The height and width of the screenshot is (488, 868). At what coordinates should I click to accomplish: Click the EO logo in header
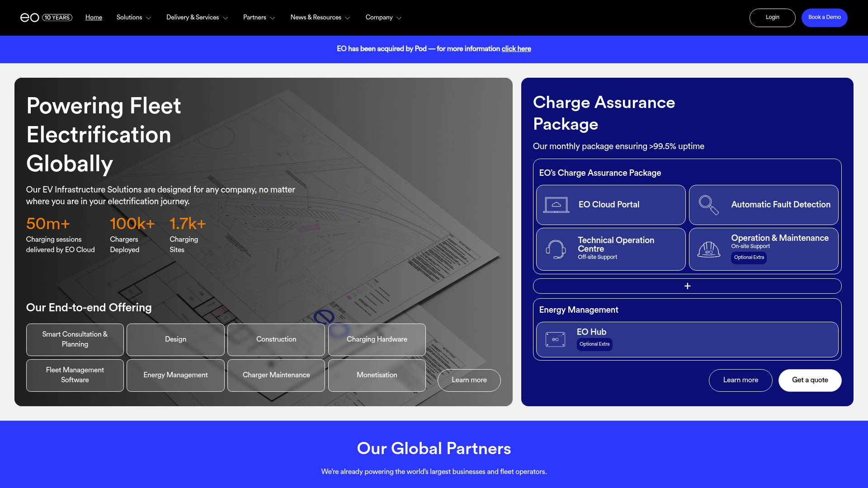point(30,18)
